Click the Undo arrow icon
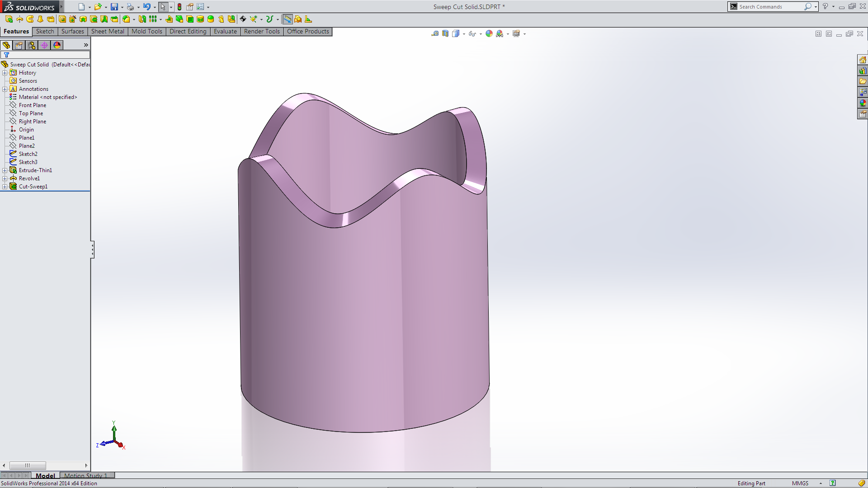This screenshot has width=868, height=488. [x=146, y=7]
